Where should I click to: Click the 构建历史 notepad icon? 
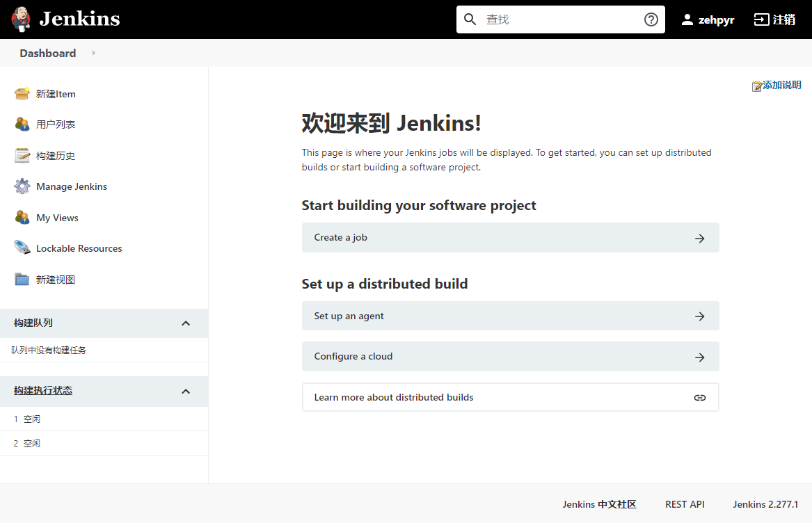[22, 156]
